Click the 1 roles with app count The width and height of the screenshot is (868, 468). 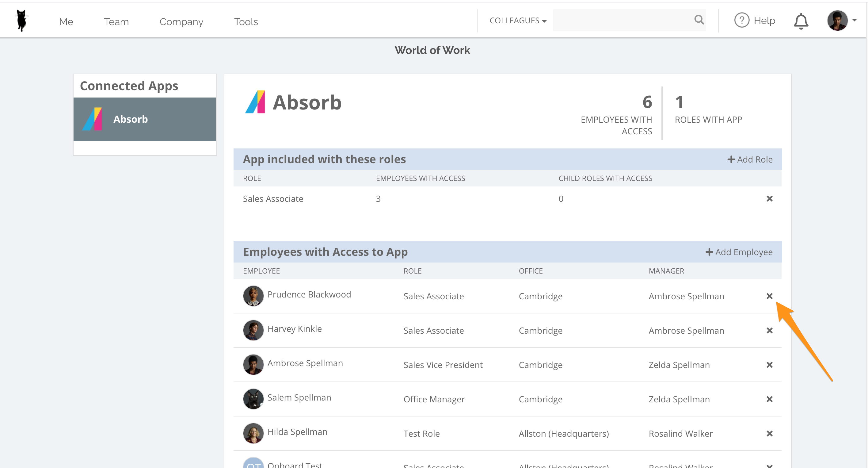[x=679, y=102]
